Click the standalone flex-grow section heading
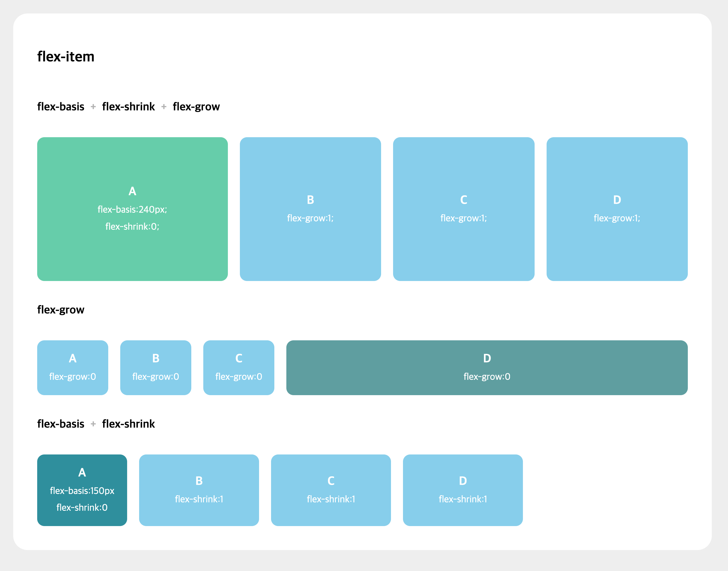728x571 pixels. pos(61,309)
